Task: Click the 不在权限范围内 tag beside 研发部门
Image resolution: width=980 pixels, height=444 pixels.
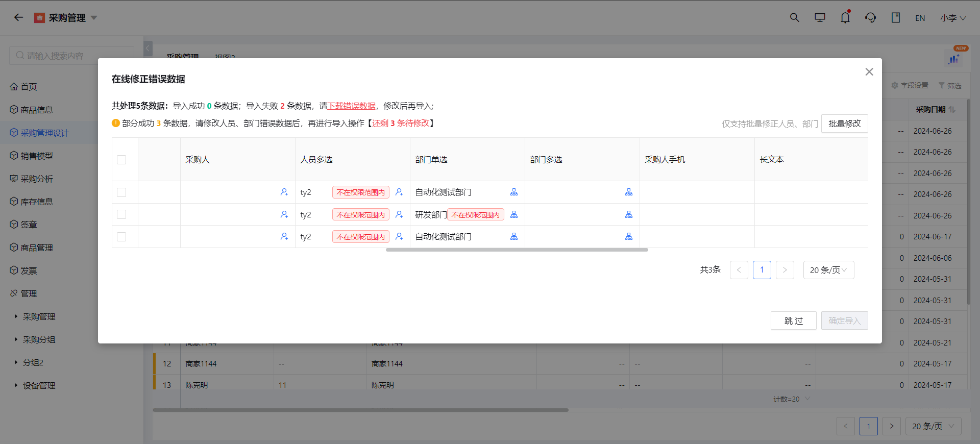Action: click(x=476, y=215)
